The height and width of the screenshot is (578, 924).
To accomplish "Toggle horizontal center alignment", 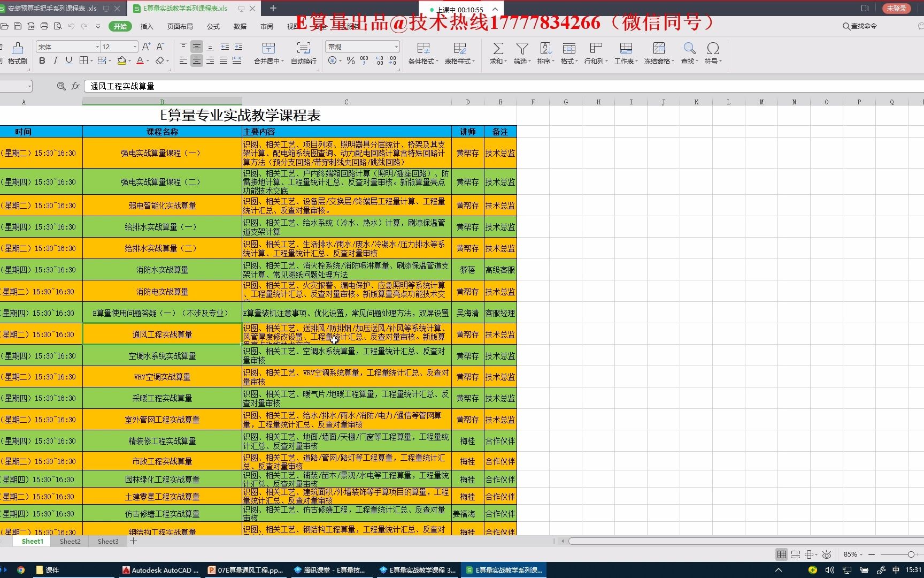I will [197, 61].
